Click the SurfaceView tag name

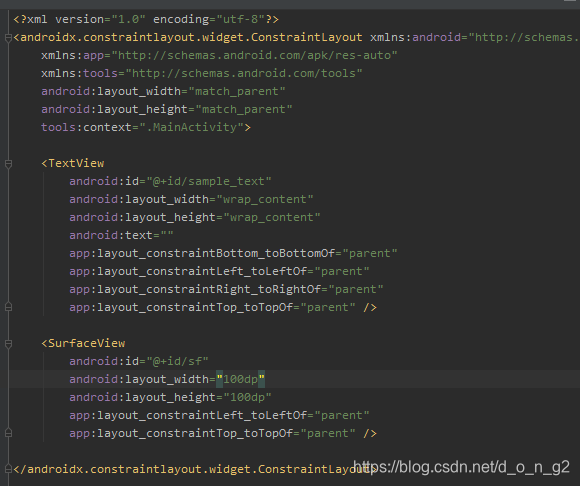[x=87, y=343]
